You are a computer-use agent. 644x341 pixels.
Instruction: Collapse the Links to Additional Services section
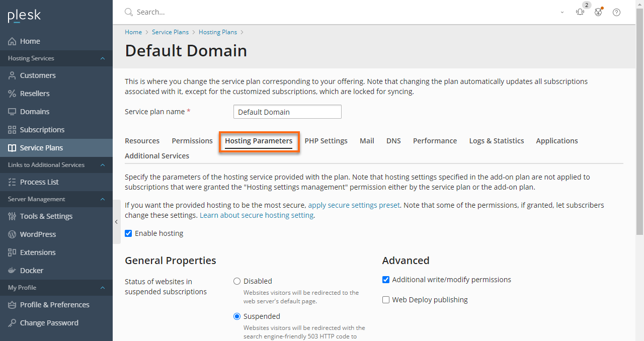103,164
